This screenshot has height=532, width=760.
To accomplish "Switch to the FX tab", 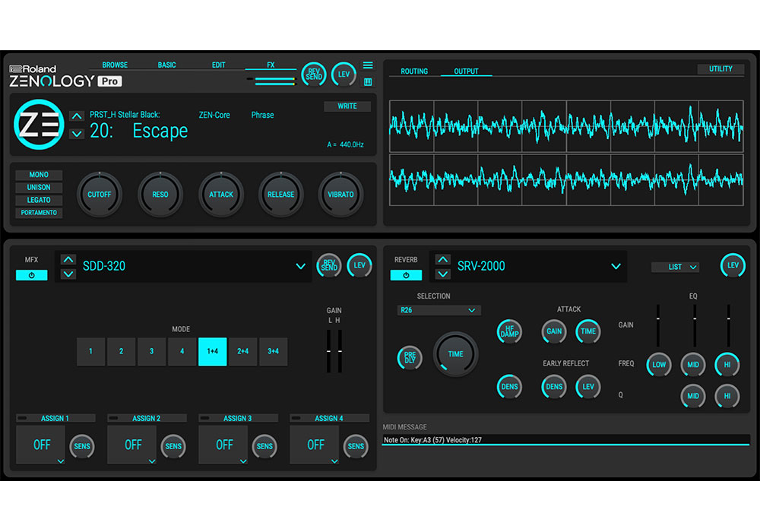I will tap(271, 65).
